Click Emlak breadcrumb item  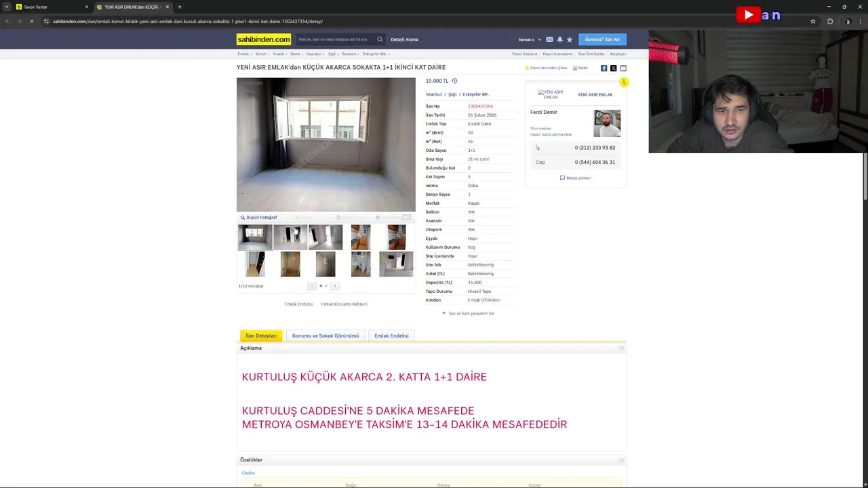click(x=243, y=54)
